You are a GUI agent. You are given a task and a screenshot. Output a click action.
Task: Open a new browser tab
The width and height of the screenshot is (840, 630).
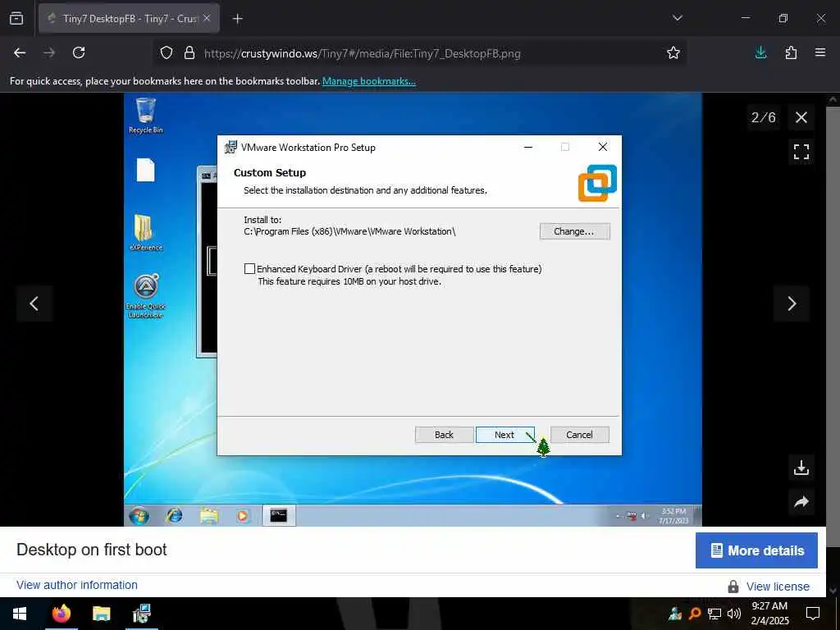point(238,19)
